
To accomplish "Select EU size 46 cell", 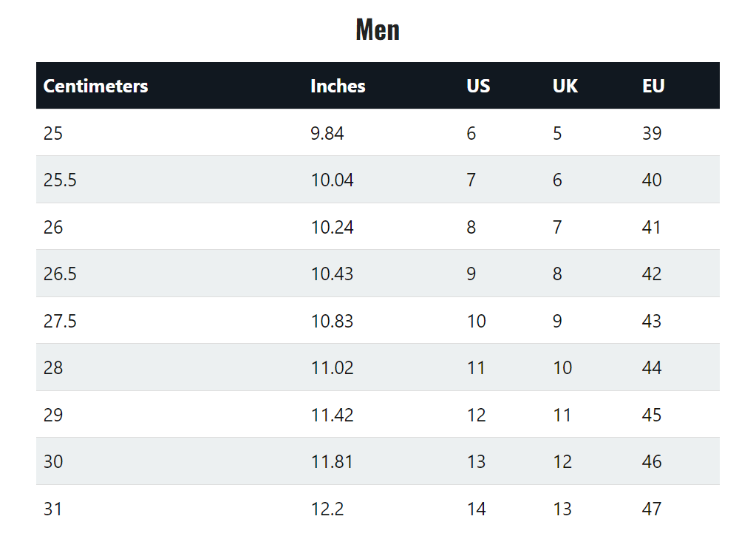I will tap(651, 462).
